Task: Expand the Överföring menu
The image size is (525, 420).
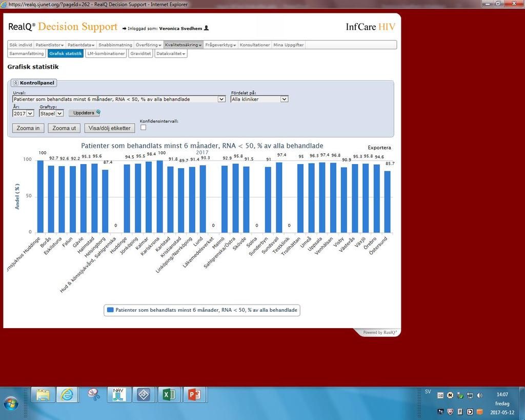Action: 148,45
